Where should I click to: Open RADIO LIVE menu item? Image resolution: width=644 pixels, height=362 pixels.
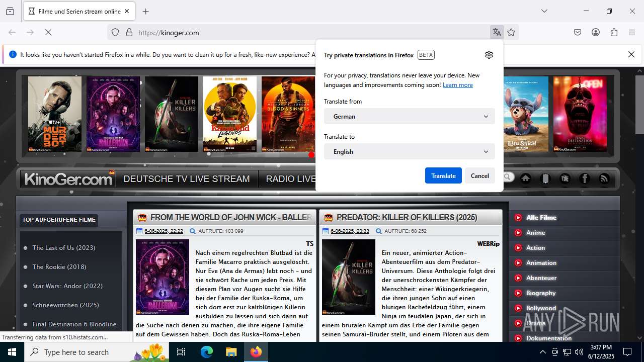(x=291, y=179)
